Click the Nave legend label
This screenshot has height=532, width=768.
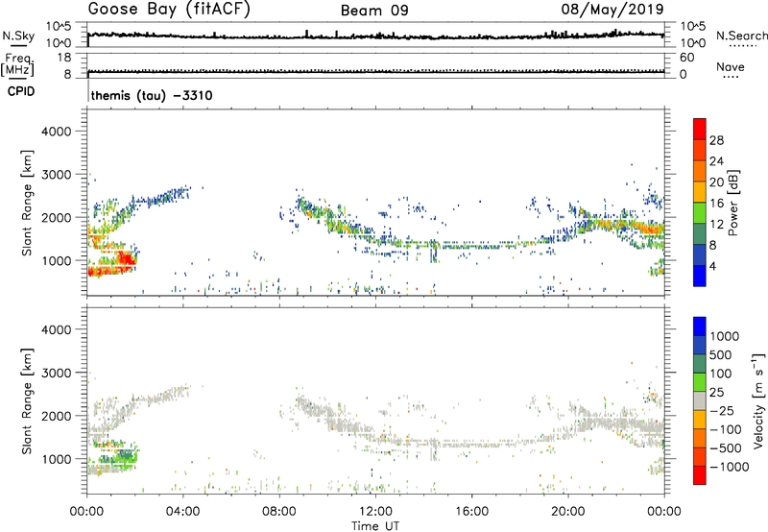[731, 66]
